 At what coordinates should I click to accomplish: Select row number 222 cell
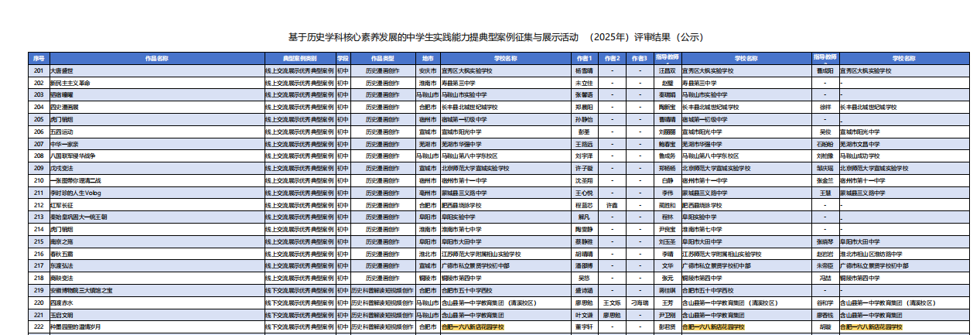[x=39, y=327]
